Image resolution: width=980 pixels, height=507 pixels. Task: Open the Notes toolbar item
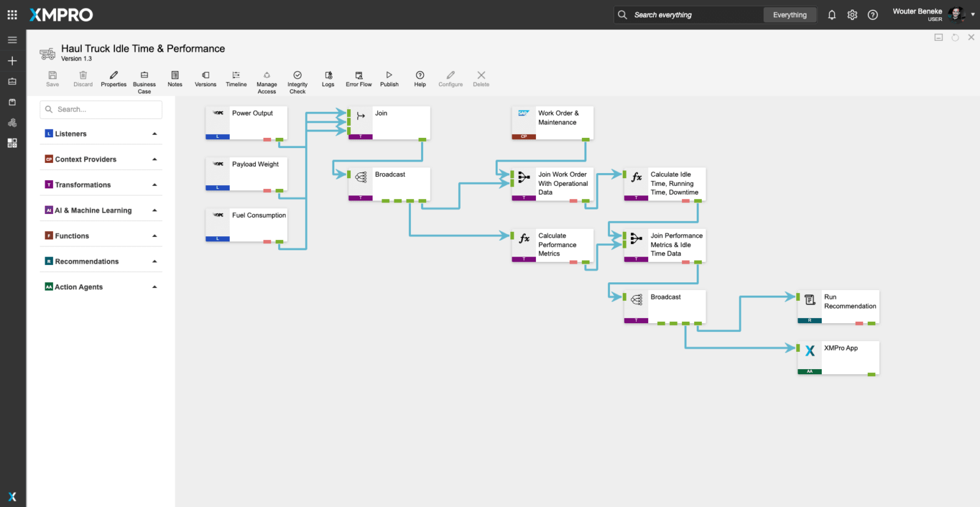coord(175,75)
